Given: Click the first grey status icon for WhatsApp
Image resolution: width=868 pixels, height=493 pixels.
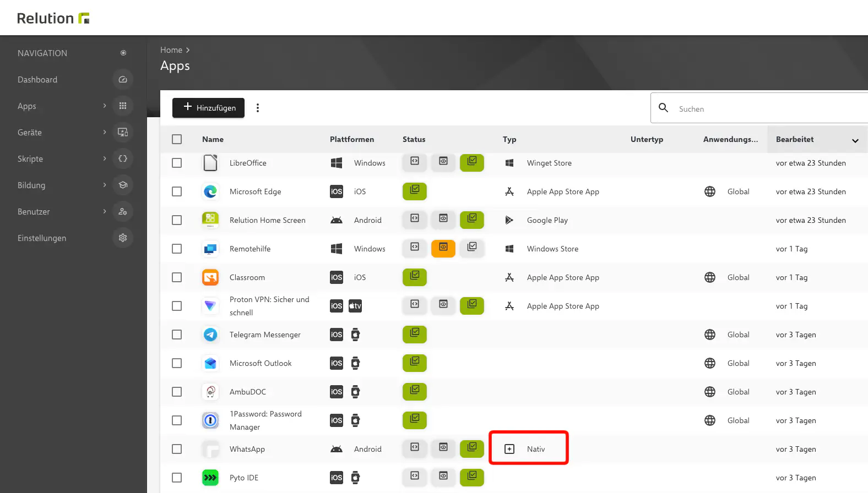Looking at the screenshot, I should pyautogui.click(x=415, y=448).
